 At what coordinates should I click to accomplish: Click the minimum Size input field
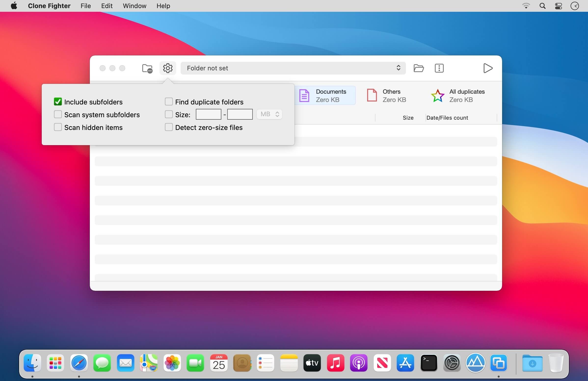208,114
